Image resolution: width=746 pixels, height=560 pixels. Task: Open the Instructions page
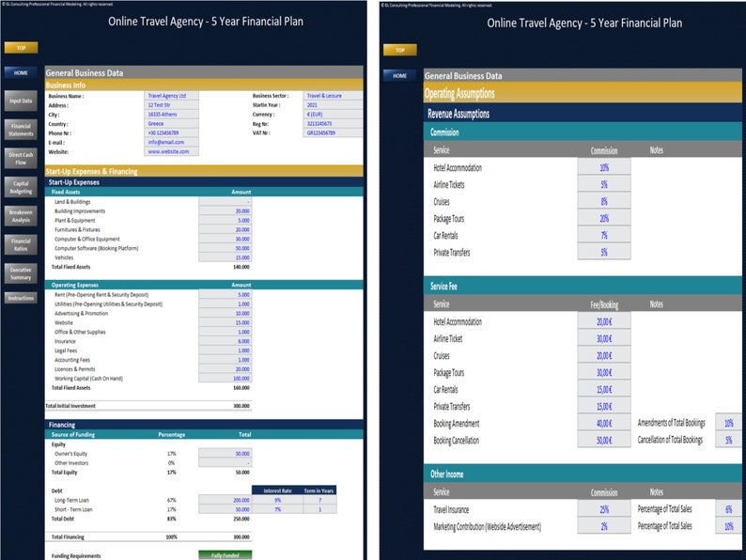click(21, 298)
